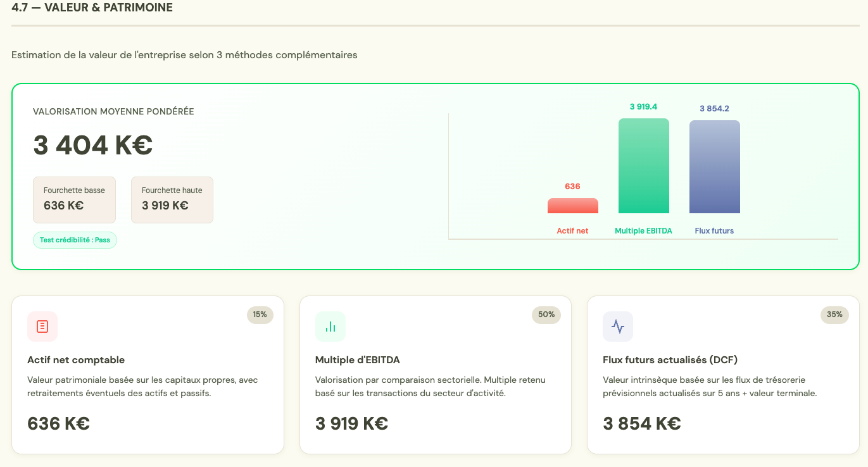Click the Valeur patrimoniale description text

[x=142, y=387]
